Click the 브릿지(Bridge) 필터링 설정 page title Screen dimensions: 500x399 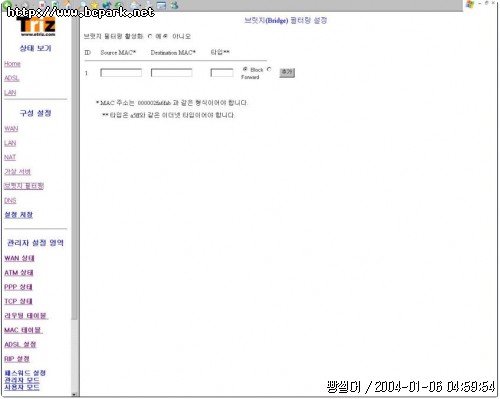pyautogui.click(x=285, y=21)
